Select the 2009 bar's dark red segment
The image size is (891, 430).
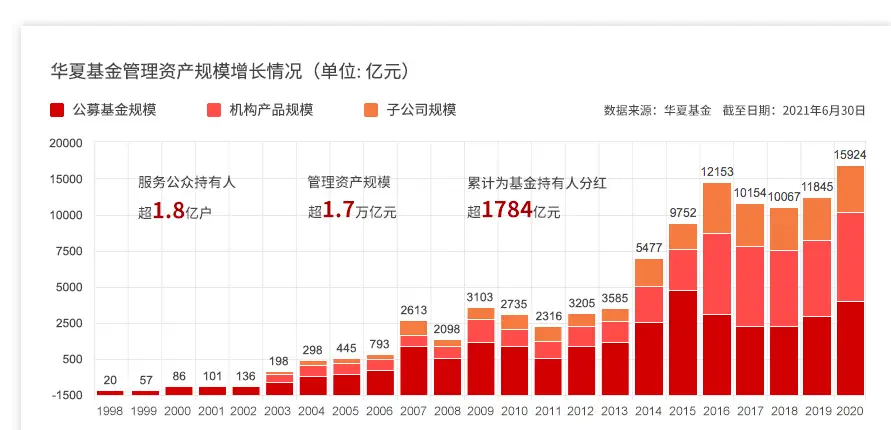[x=481, y=369]
